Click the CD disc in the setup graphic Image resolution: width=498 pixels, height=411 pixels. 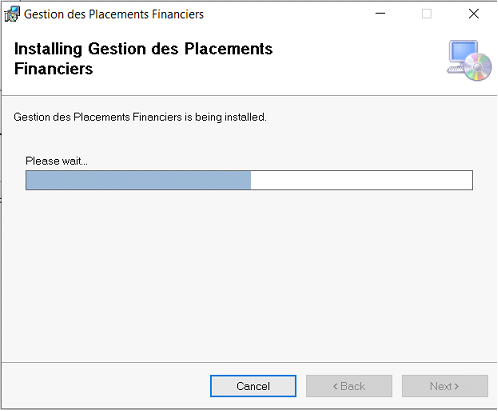477,67
